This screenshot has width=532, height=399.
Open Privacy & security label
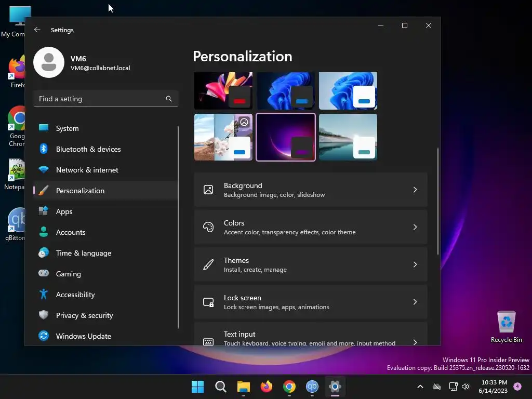[x=85, y=315]
